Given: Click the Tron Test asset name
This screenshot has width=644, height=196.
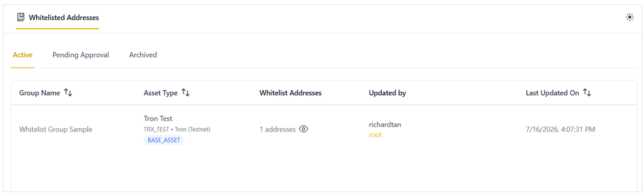Looking at the screenshot, I should point(158,119).
